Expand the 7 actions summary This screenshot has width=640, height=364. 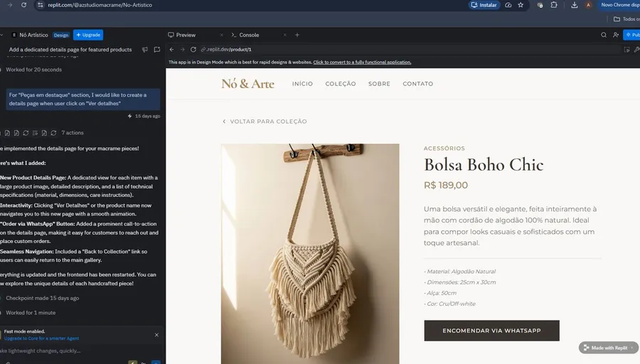[x=73, y=133]
